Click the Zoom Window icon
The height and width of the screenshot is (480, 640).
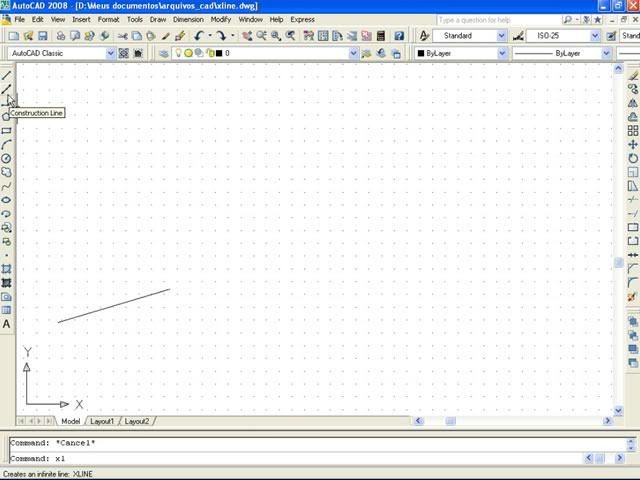point(276,36)
